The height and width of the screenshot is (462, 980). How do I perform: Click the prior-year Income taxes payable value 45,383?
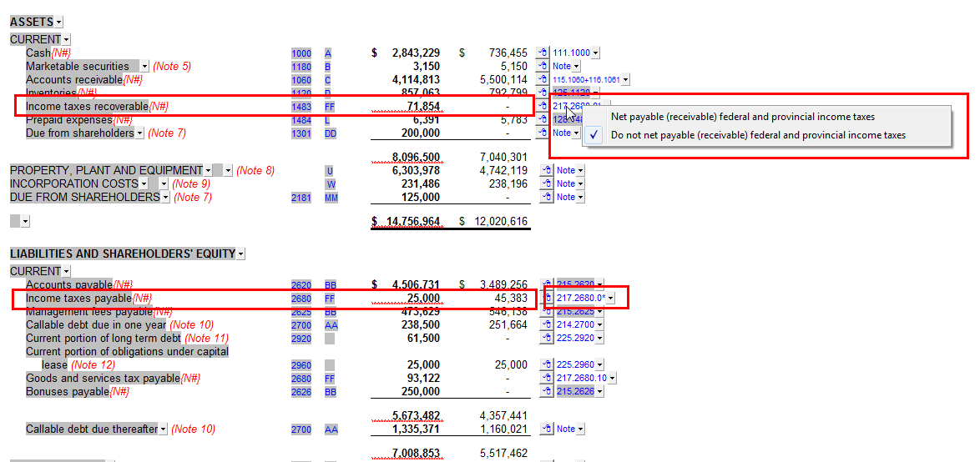(x=511, y=299)
